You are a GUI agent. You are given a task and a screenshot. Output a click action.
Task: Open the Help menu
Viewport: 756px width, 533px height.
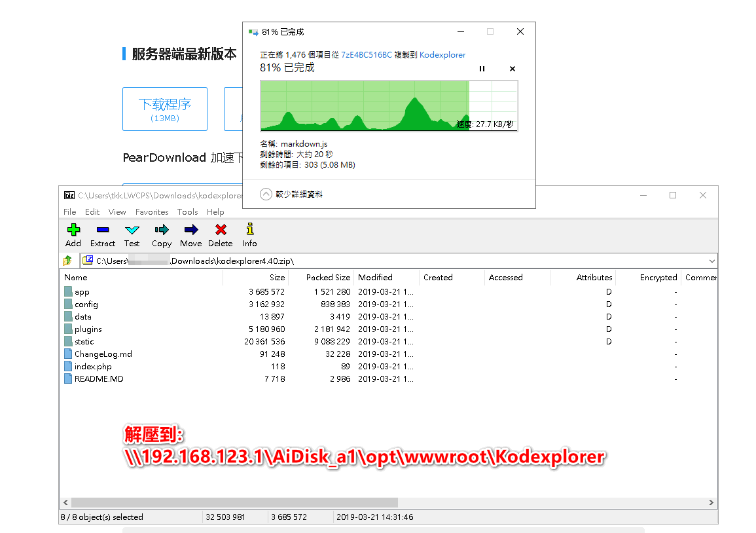click(215, 211)
